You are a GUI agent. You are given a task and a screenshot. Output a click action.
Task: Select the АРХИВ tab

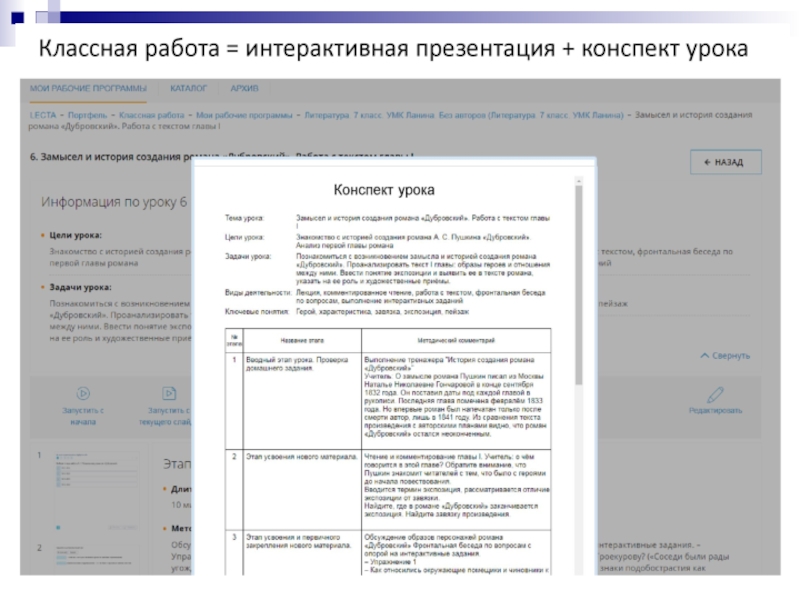(244, 88)
